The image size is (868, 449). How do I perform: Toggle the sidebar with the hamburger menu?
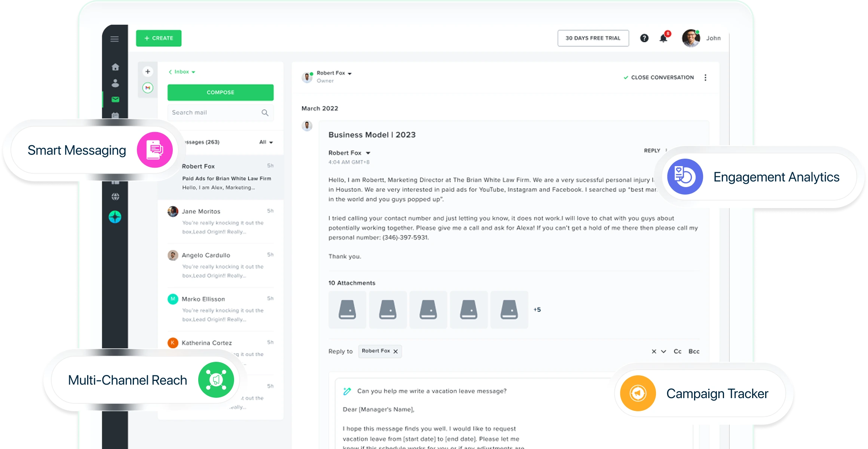[x=114, y=39]
